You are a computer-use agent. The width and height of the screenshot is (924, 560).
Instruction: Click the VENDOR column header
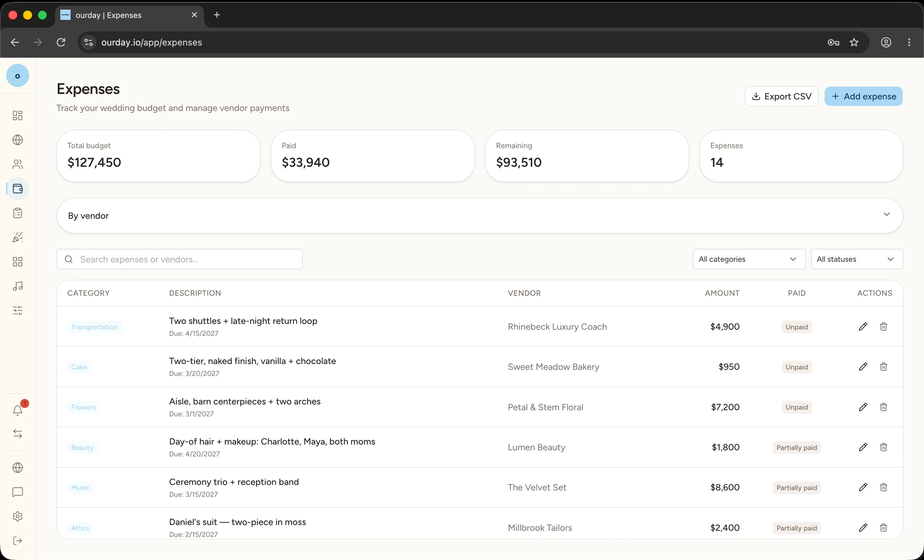[x=524, y=293]
